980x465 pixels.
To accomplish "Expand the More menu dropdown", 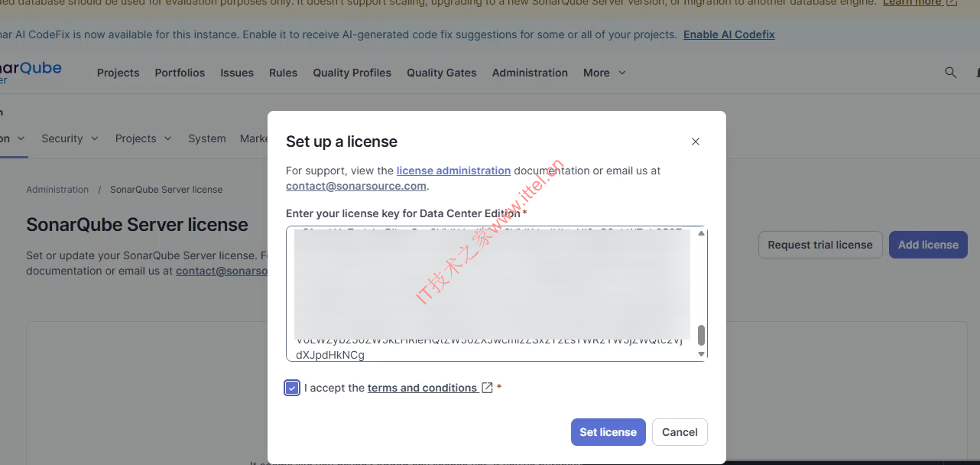I will click(x=604, y=73).
